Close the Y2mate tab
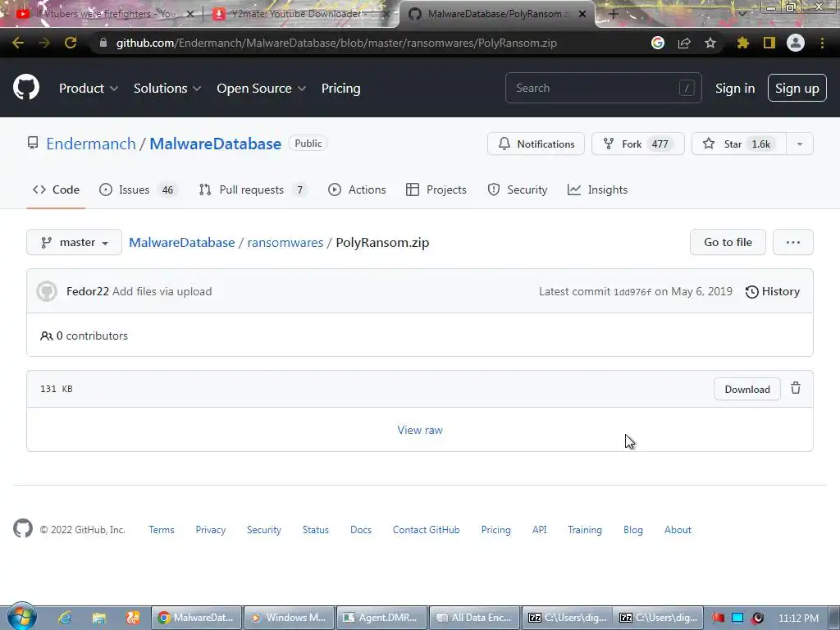Screen dimensions: 840x630 tap(386, 14)
